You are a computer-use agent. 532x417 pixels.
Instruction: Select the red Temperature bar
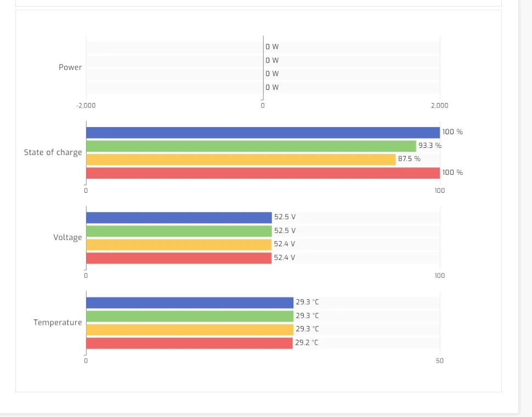(x=189, y=343)
